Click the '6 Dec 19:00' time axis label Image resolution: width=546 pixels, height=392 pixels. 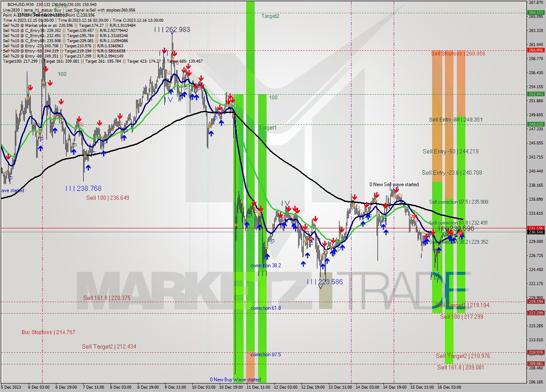point(67,387)
